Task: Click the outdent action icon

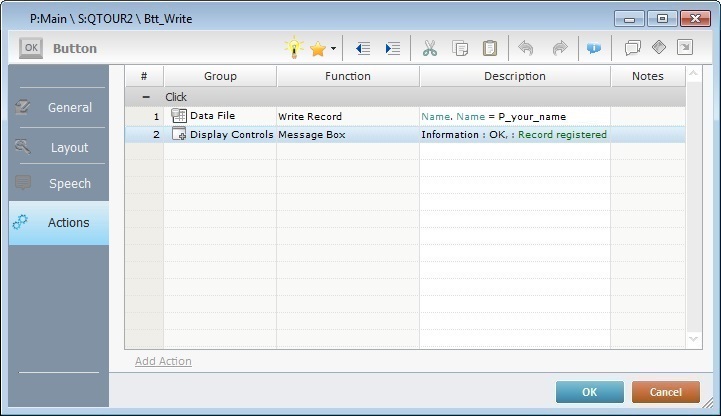Action: [x=363, y=48]
